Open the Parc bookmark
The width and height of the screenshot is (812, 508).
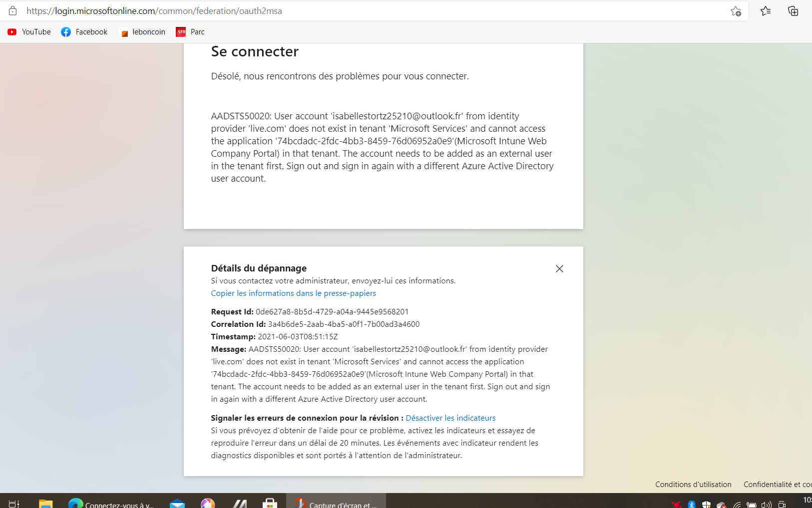pyautogui.click(x=190, y=32)
